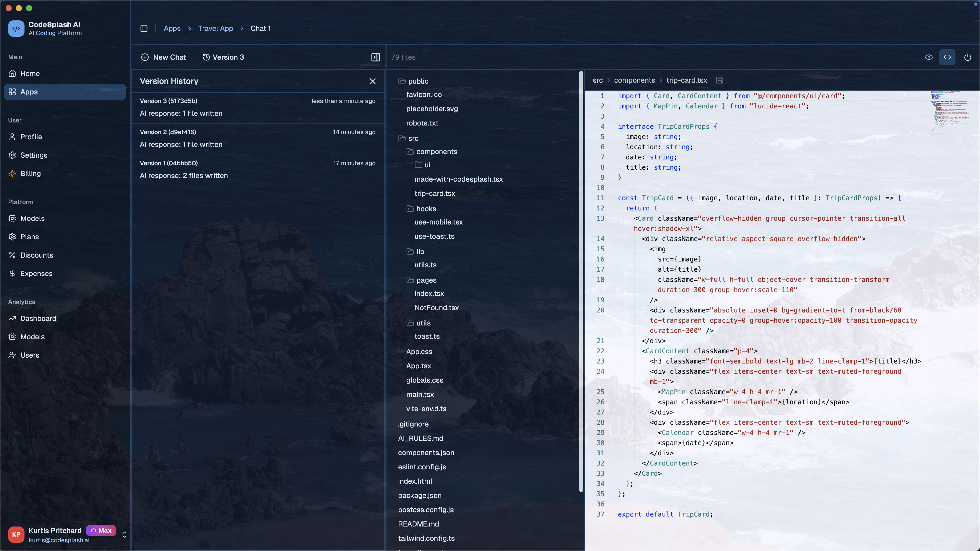Image resolution: width=980 pixels, height=551 pixels.
Task: Select Apps in the breadcrumb
Action: [x=172, y=28]
